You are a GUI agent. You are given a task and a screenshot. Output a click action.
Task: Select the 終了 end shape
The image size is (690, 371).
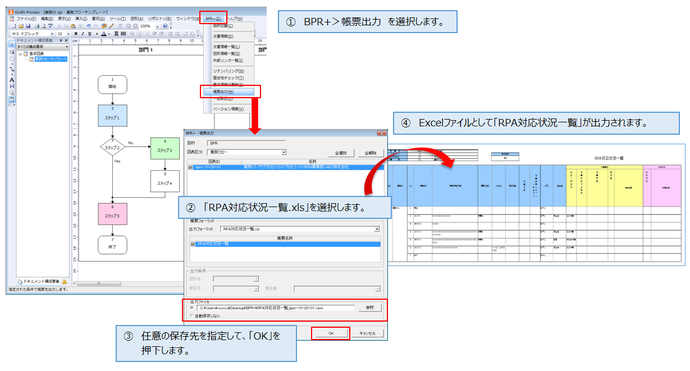click(x=112, y=245)
